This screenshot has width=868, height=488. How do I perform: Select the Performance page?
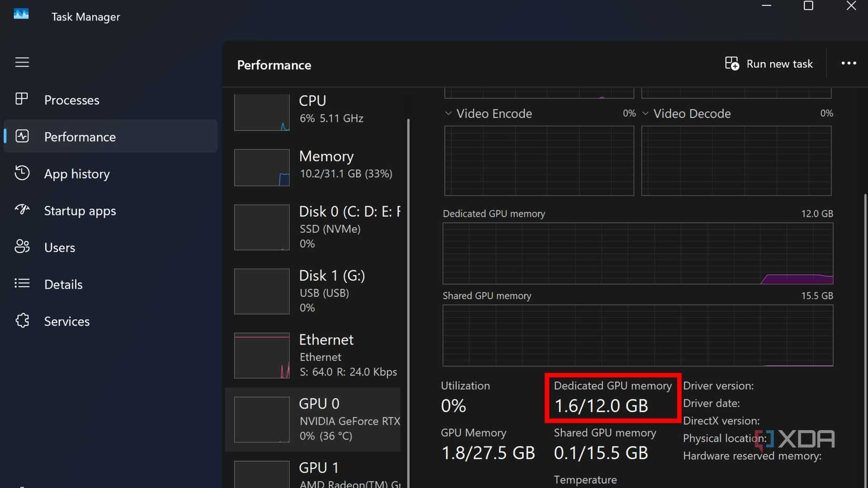click(110, 136)
